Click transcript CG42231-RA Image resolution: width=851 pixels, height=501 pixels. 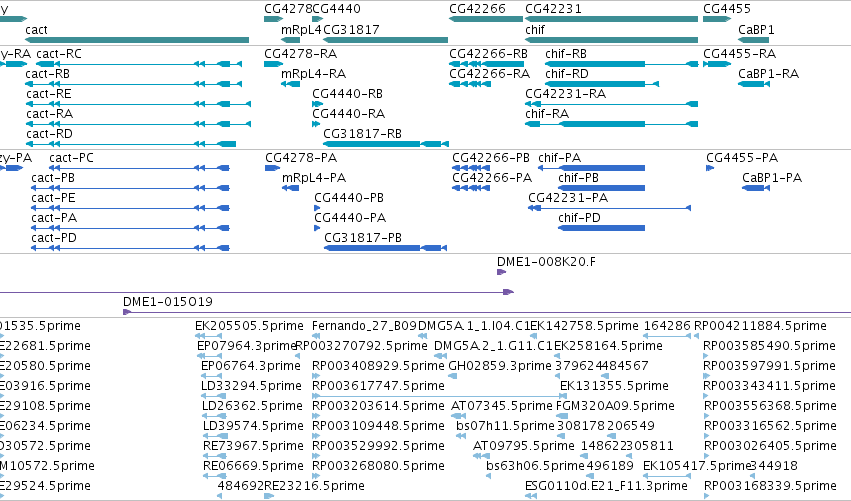[611, 104]
